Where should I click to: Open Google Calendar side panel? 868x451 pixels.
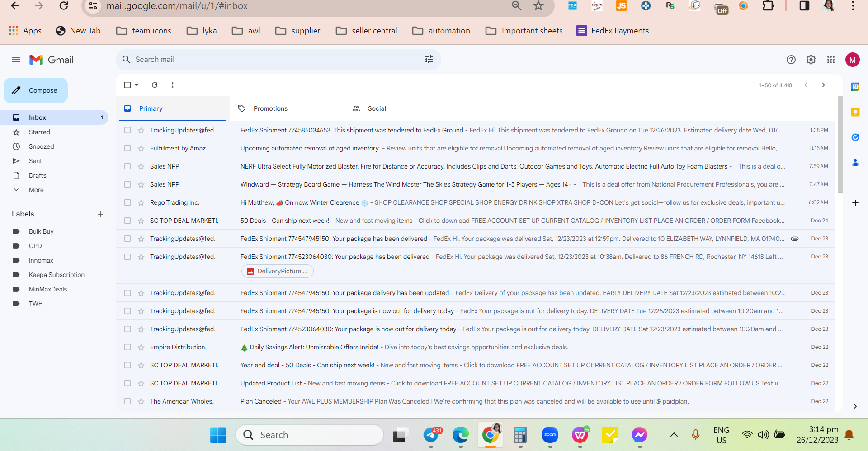click(x=855, y=87)
